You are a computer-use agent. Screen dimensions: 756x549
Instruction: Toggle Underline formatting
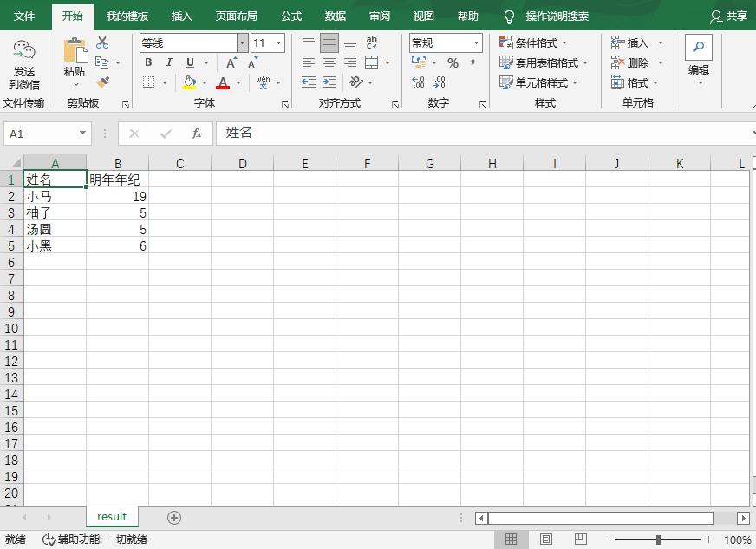pyautogui.click(x=191, y=61)
